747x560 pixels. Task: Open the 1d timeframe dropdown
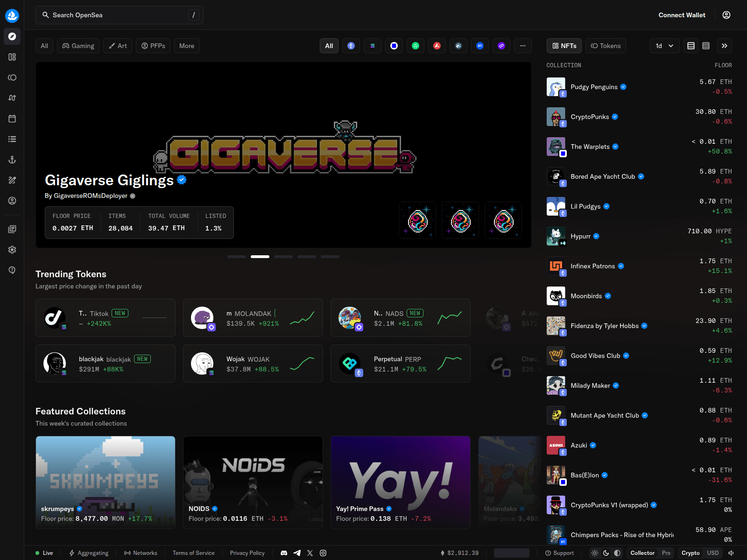tap(665, 46)
